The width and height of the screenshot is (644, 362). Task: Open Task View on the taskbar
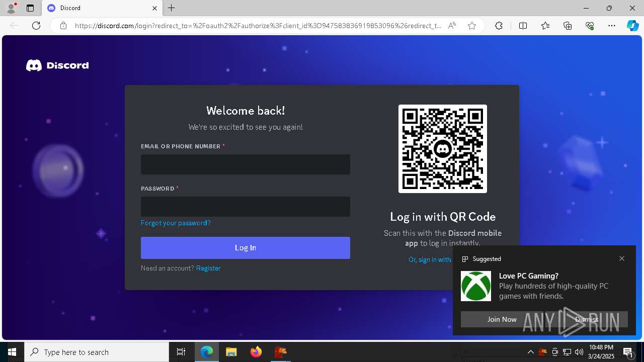[181, 352]
